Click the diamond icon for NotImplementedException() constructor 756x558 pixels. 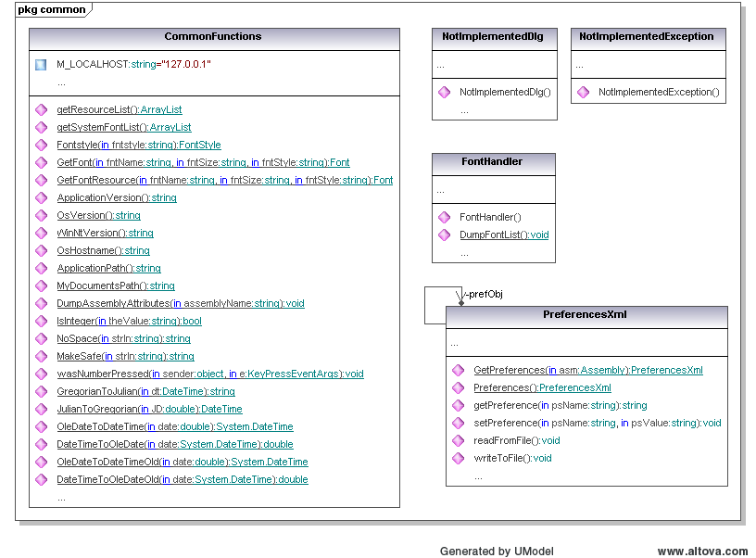(x=584, y=92)
